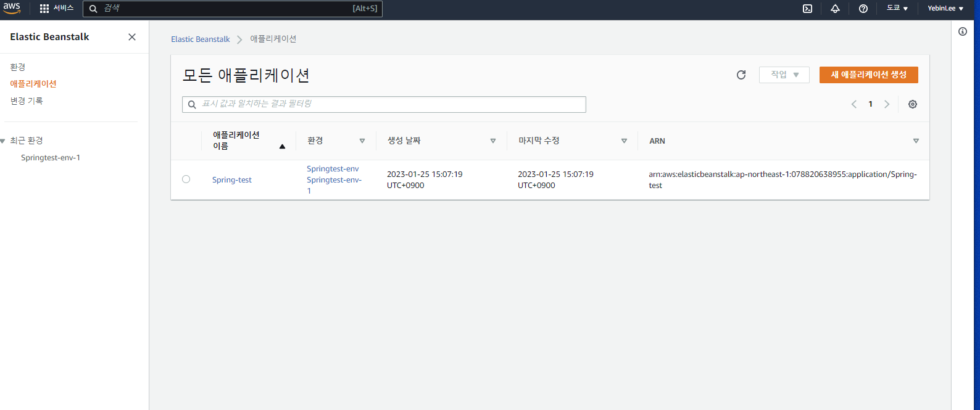Click the filter search magnifier icon
The width and height of the screenshot is (980, 410).
tap(192, 104)
